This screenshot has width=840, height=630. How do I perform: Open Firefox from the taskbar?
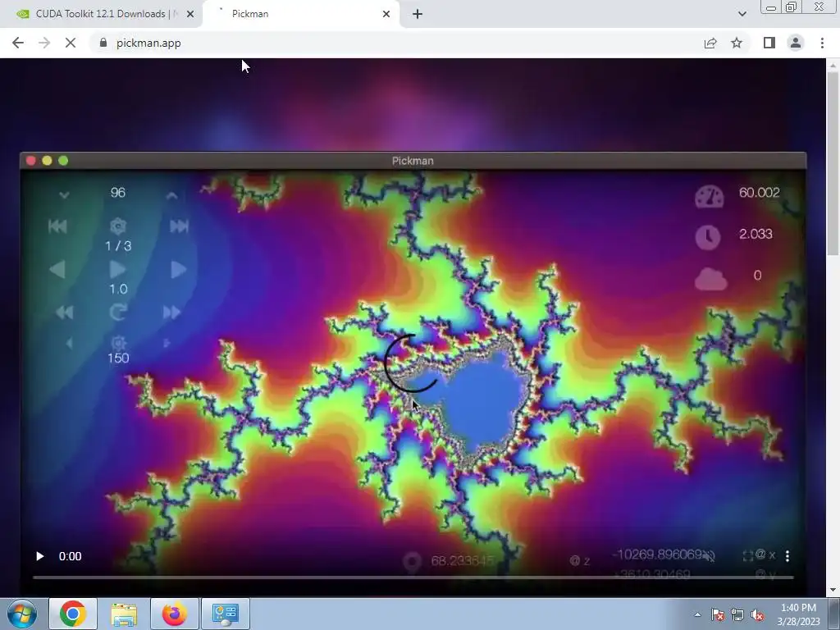pos(175,614)
